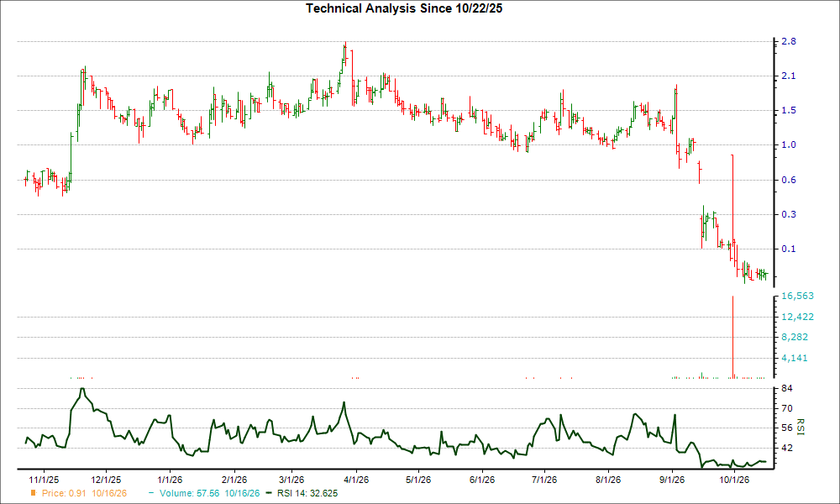Click the 7/1/26 date label

coord(543,480)
